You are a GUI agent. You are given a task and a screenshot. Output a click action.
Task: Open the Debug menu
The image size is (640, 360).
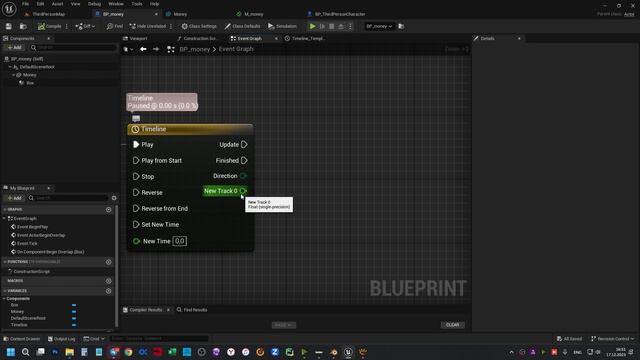tap(94, 4)
